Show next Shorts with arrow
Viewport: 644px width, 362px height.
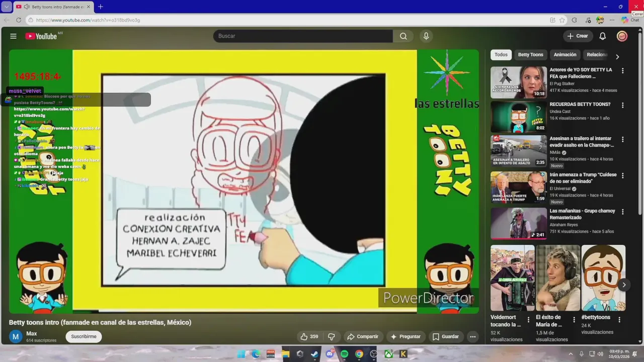pos(624,285)
